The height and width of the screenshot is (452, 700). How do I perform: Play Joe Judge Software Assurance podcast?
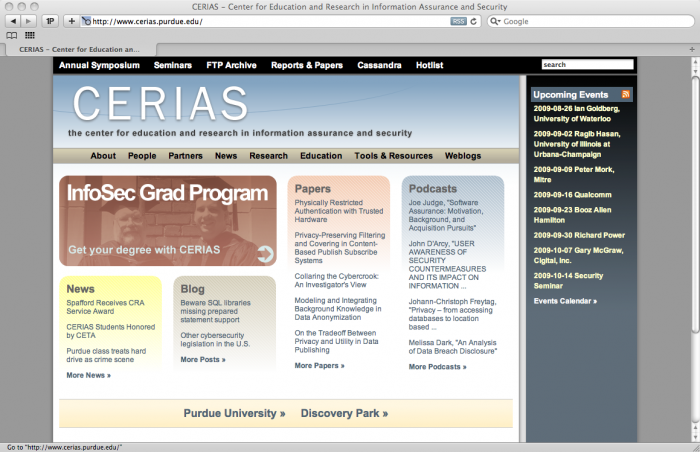[446, 215]
